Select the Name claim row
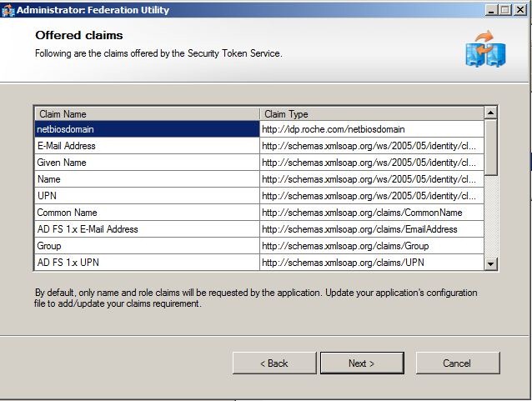 click(x=146, y=179)
